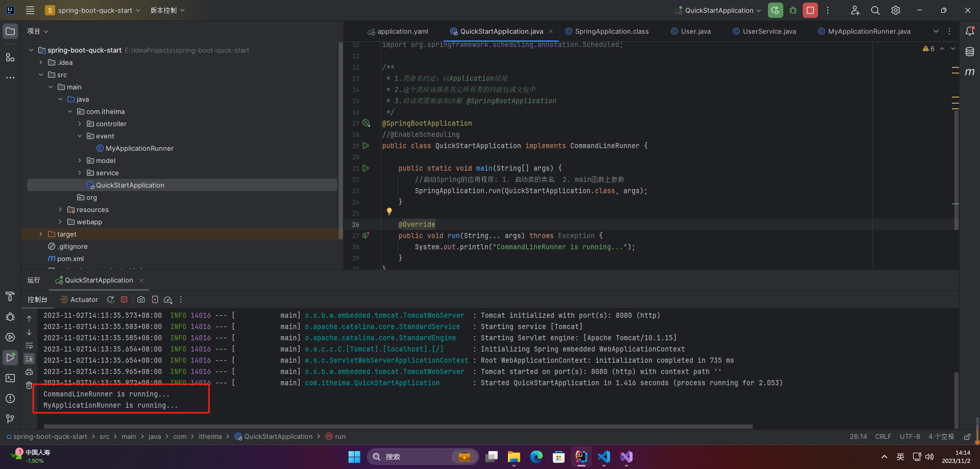Click the UTF-8 encoding in status bar
The height and width of the screenshot is (469, 980).
[x=910, y=437]
